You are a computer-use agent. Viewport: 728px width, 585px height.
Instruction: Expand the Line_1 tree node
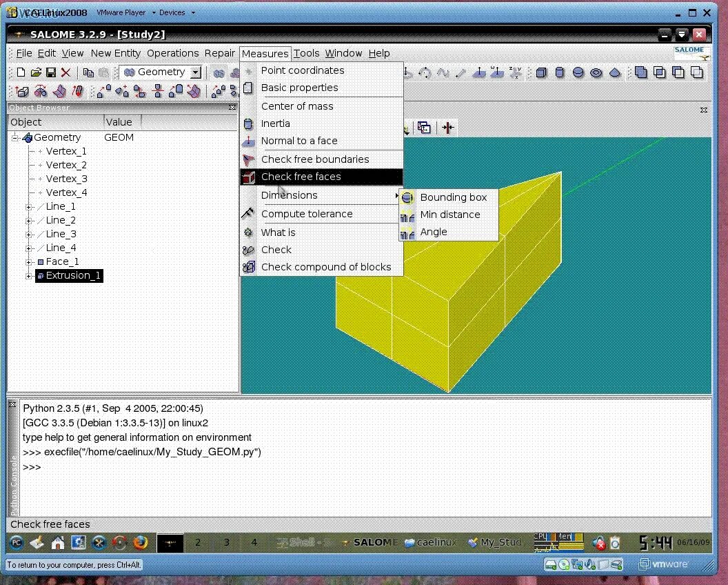point(29,207)
